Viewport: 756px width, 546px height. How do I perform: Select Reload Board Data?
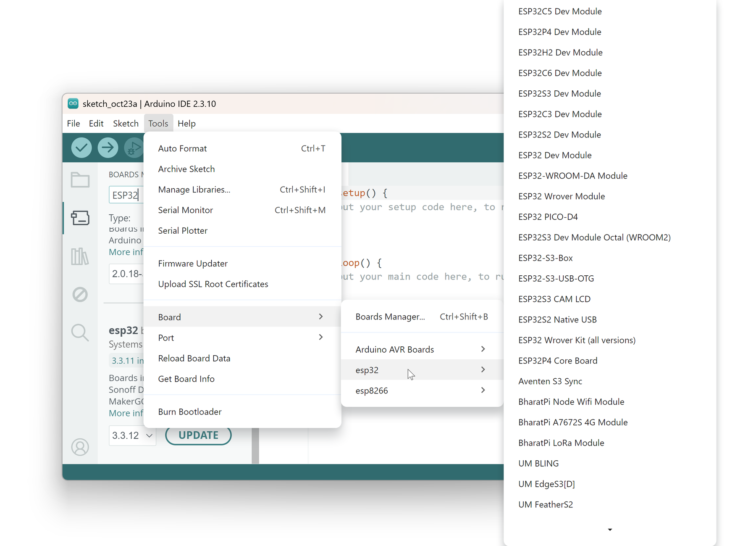[x=242, y=358]
